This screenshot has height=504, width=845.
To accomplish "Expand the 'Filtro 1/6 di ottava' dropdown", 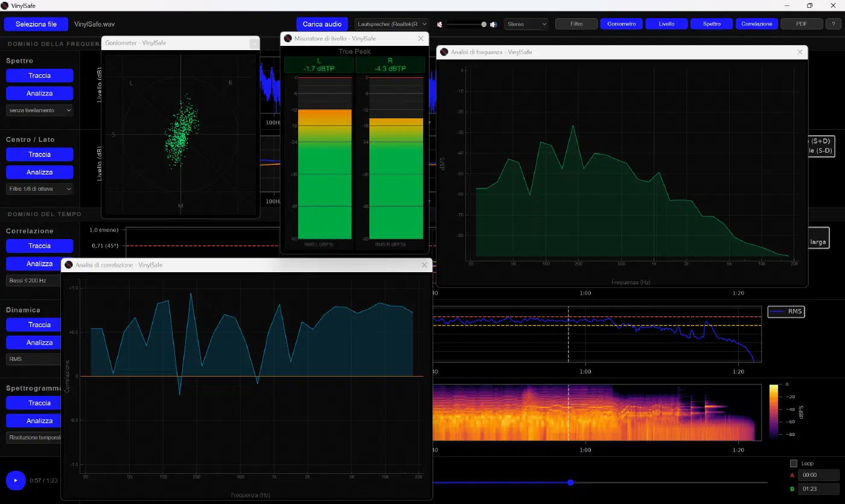I will point(39,189).
